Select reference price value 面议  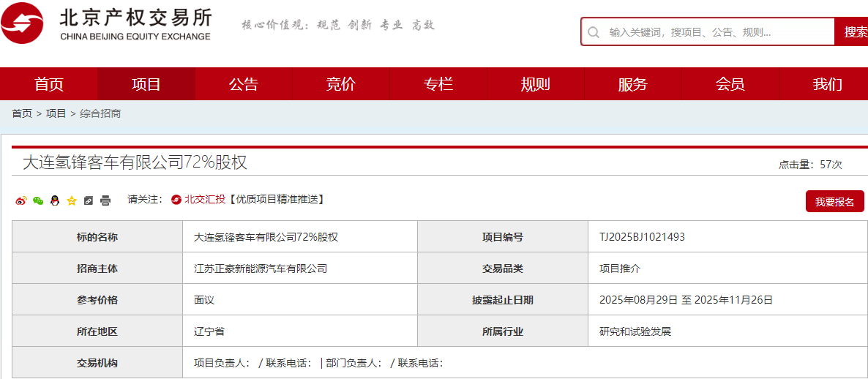point(203,301)
